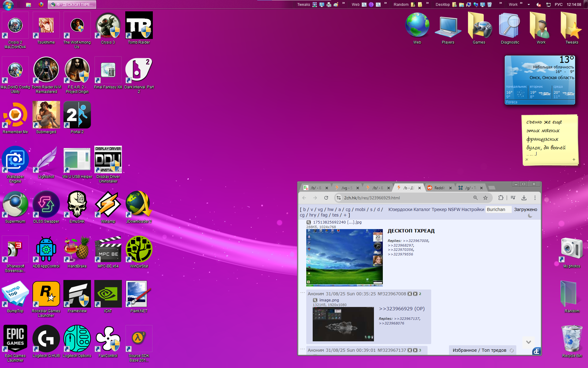The height and width of the screenshot is (368, 588).
Task: Close the Reddit tab
Action: click(x=450, y=188)
